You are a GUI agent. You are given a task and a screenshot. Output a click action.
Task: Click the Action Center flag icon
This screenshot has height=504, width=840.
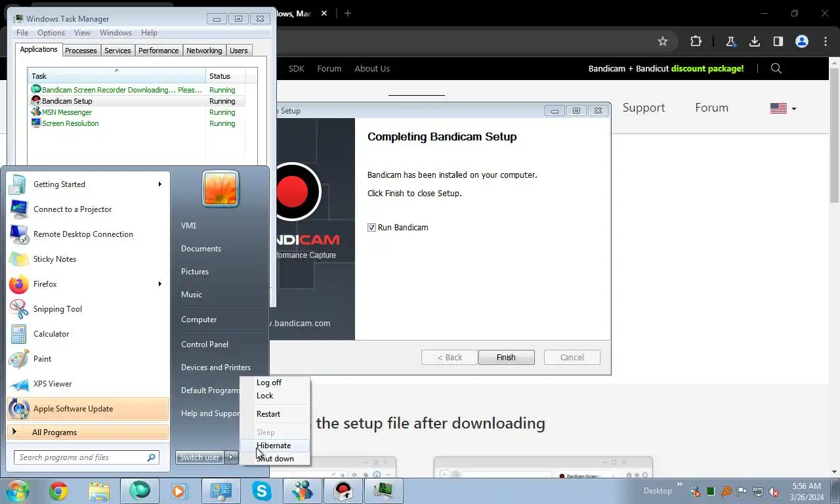click(742, 492)
